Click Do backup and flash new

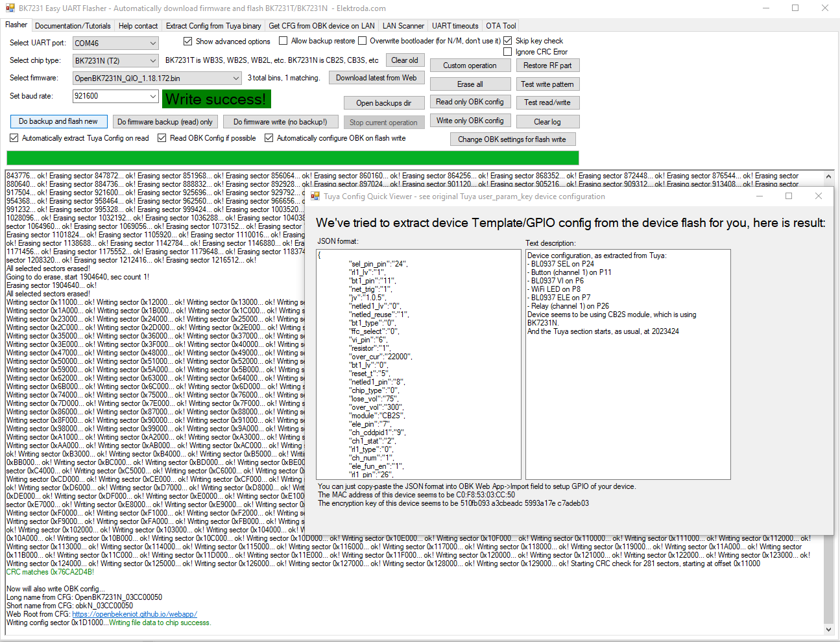58,121
